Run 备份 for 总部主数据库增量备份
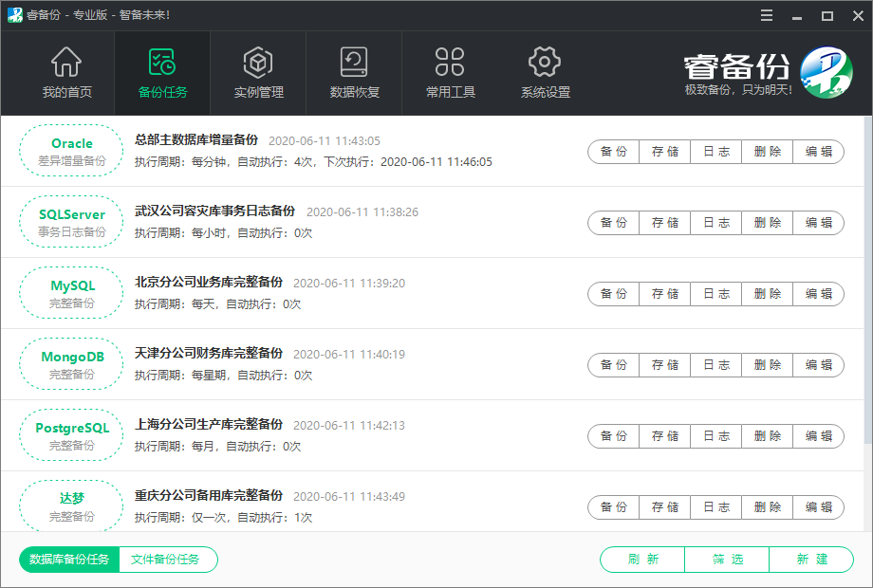Viewport: 873px width, 588px height. pyautogui.click(x=614, y=152)
